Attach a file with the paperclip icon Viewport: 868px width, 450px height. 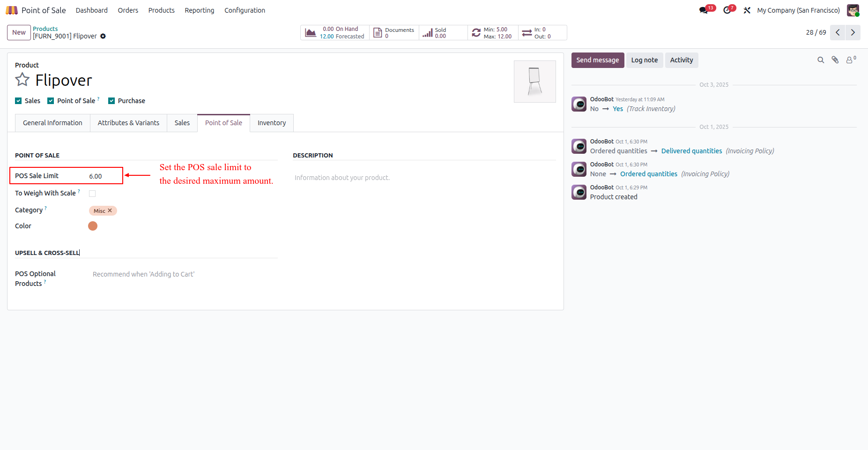(835, 60)
